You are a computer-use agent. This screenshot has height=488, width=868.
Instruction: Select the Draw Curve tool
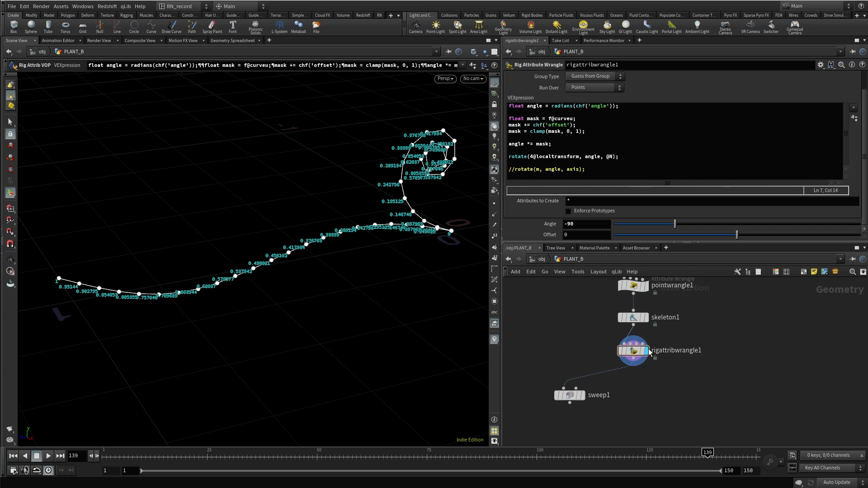pyautogui.click(x=171, y=27)
